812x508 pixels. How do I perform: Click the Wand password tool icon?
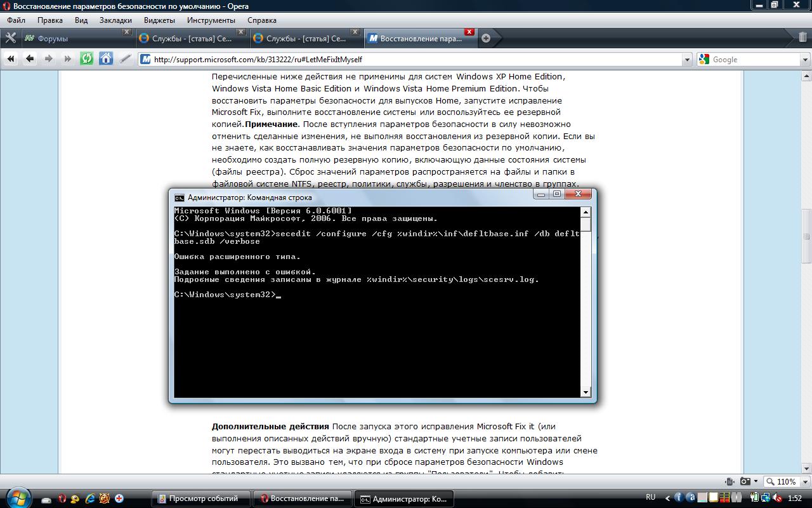click(x=126, y=59)
